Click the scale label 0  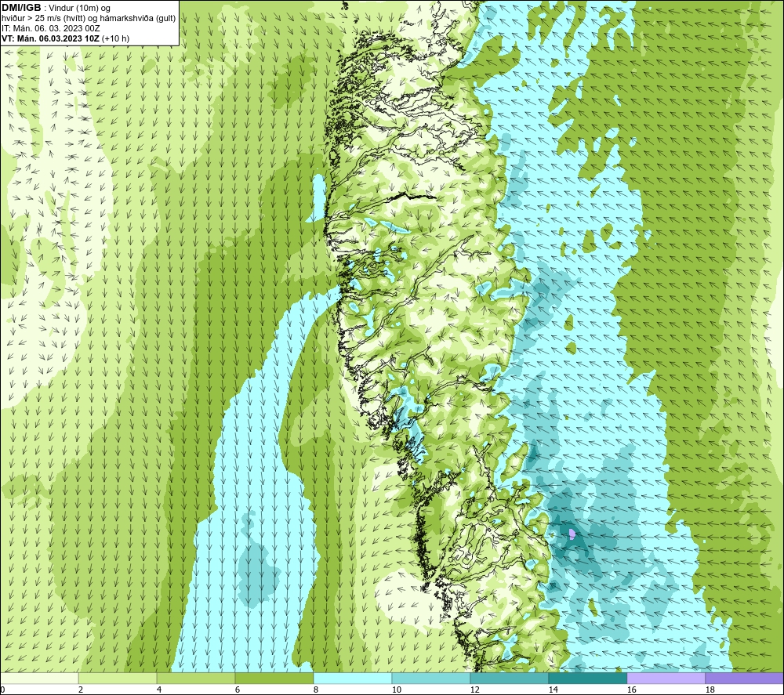(2, 690)
